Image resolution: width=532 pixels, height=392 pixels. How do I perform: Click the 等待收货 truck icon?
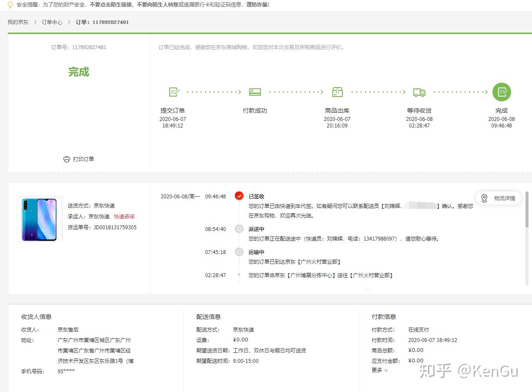pos(419,92)
